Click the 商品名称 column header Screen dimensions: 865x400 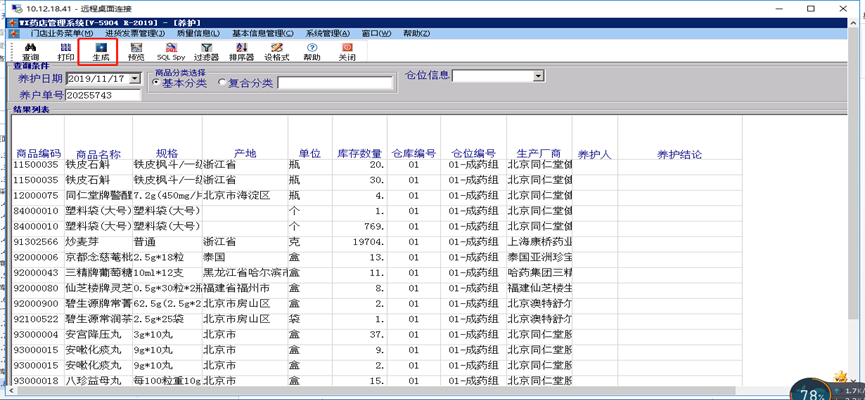pos(98,154)
